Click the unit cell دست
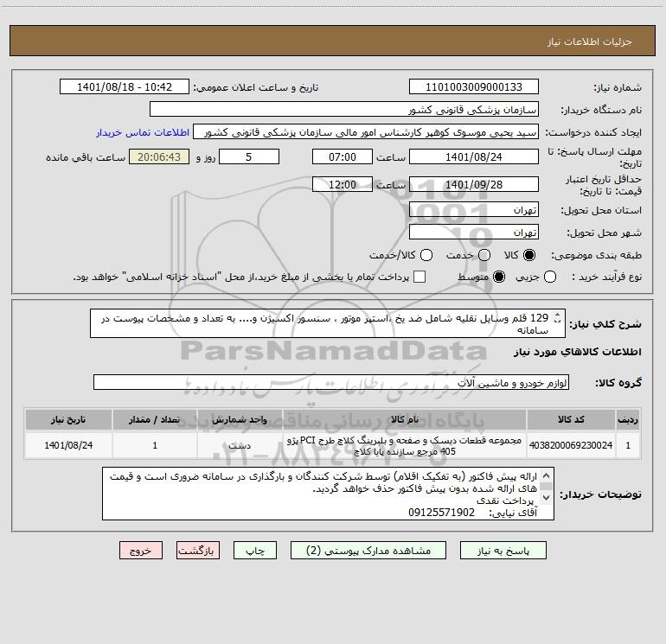The height and width of the screenshot is (644, 666). coord(240,445)
